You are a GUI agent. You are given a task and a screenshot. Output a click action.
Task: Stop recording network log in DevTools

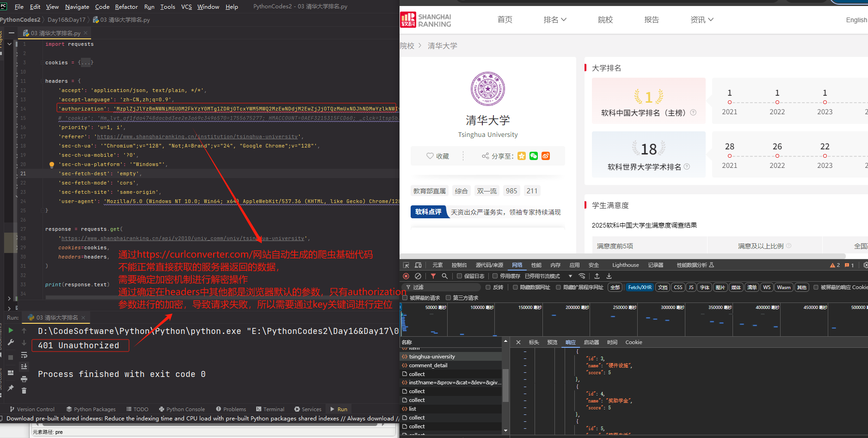coord(406,276)
